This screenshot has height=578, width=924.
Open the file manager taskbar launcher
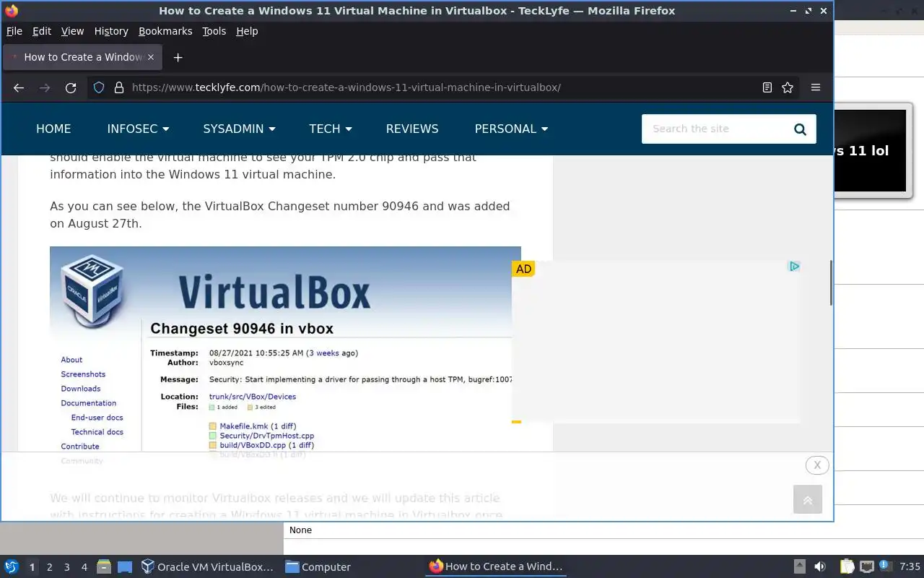104,567
